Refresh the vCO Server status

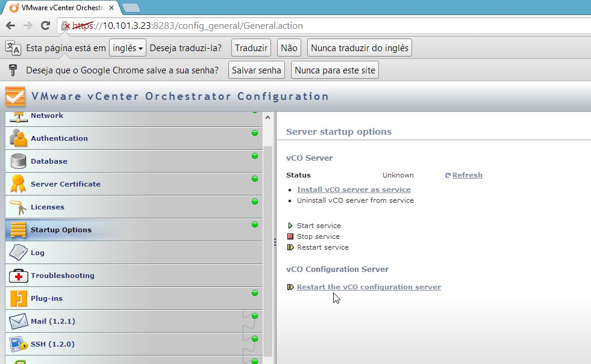467,175
